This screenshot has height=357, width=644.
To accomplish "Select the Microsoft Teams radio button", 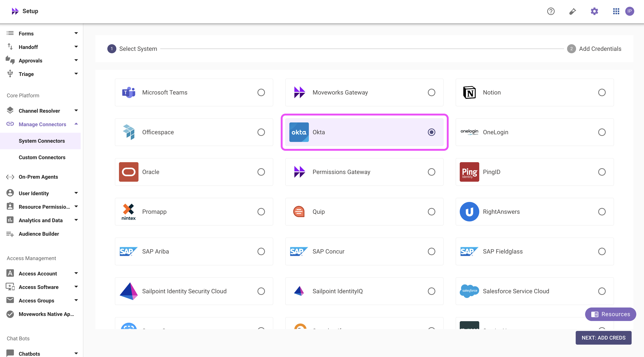I will click(261, 92).
